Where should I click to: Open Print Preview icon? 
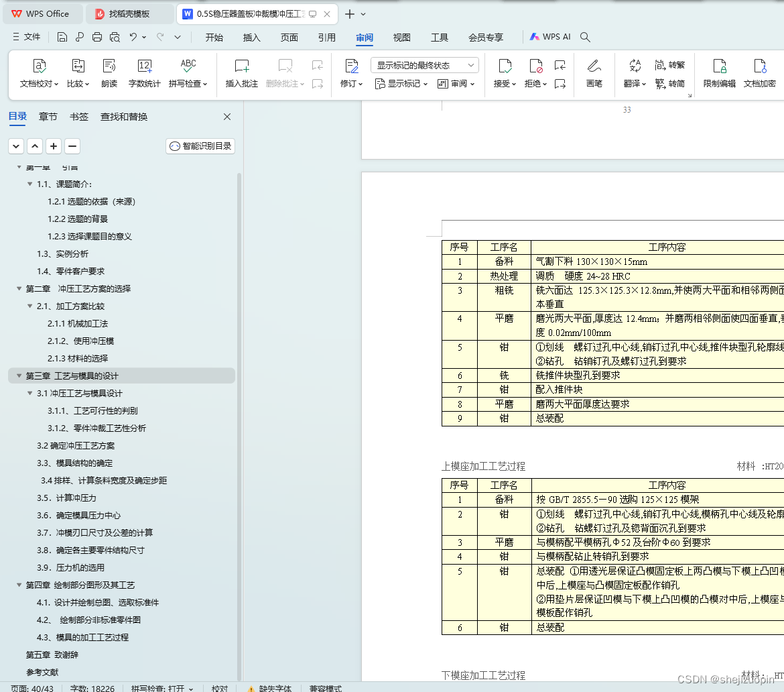click(x=115, y=37)
